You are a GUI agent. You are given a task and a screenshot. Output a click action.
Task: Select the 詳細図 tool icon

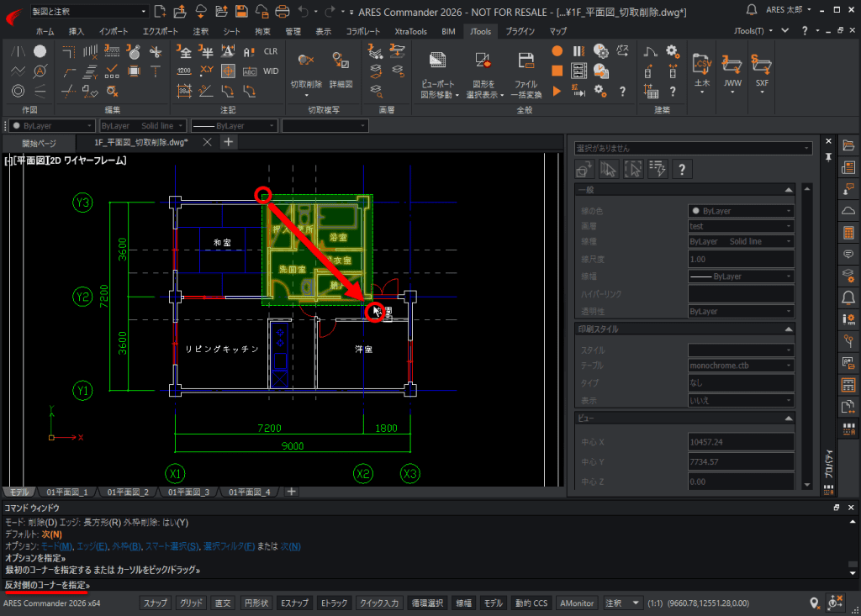[341, 61]
